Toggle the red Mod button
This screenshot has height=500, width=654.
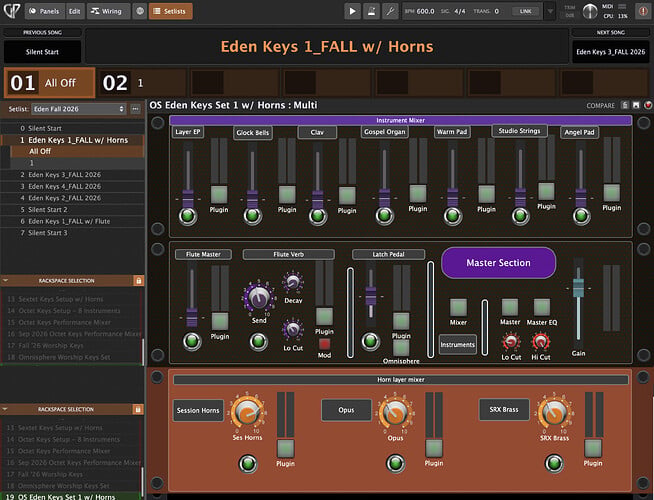[324, 344]
